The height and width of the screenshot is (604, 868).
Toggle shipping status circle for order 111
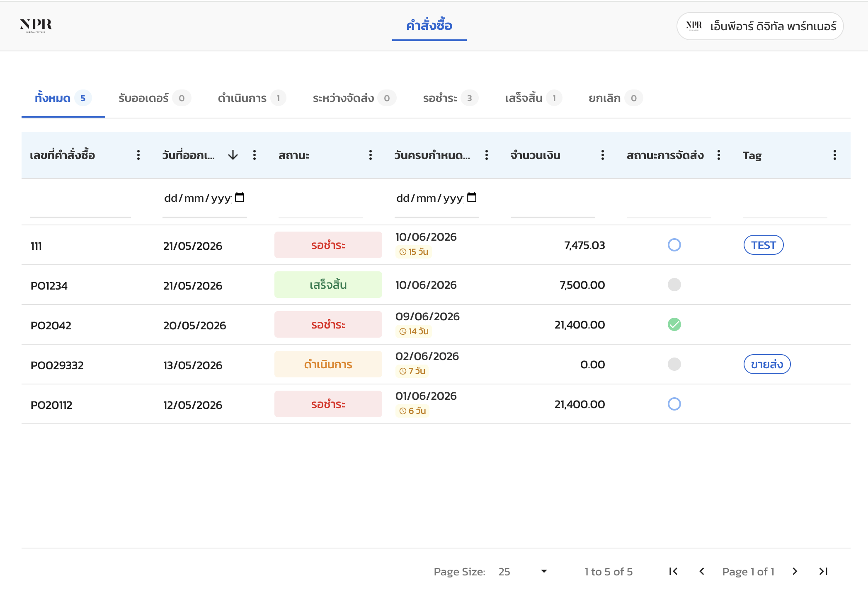click(x=674, y=245)
